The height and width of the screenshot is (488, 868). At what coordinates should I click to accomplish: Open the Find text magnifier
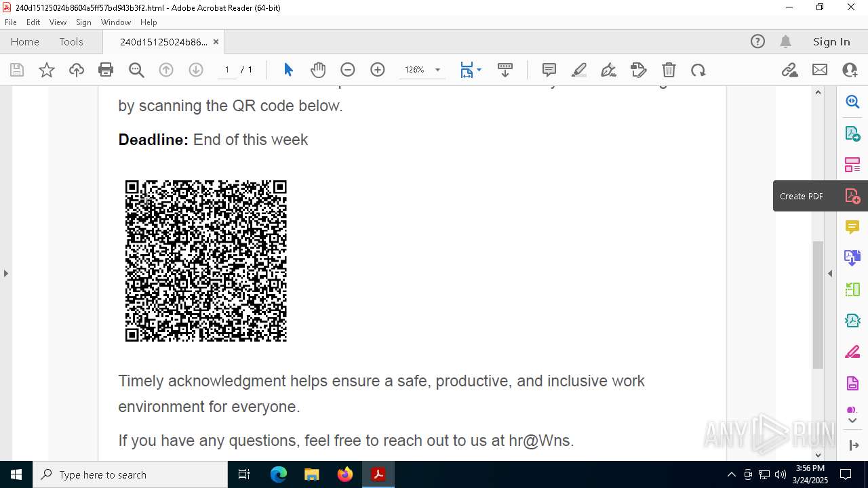pyautogui.click(x=136, y=70)
